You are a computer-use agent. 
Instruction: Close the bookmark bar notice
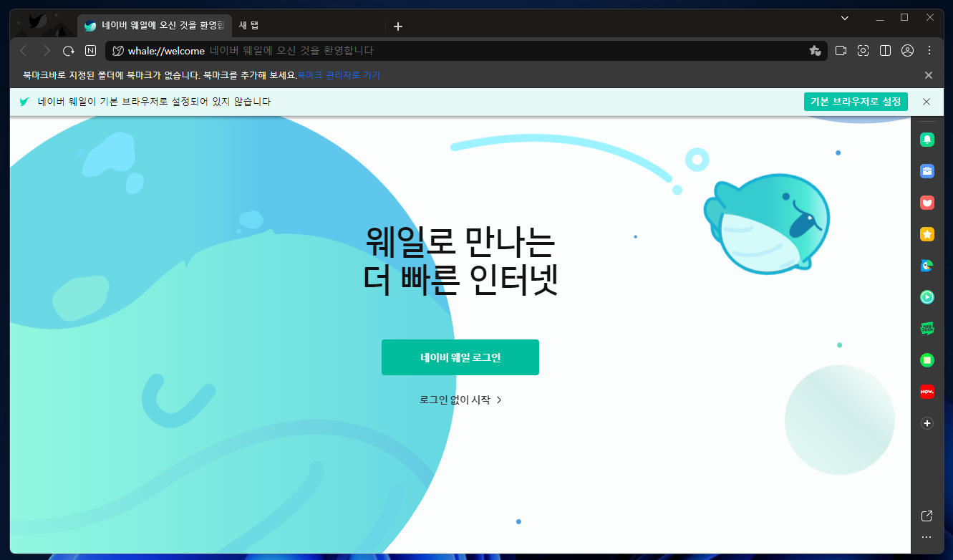(x=929, y=75)
